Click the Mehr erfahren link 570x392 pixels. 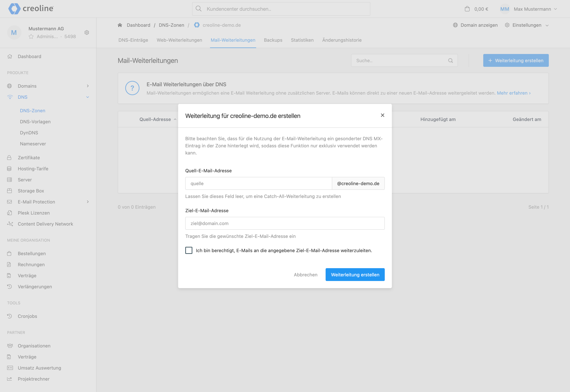(514, 93)
